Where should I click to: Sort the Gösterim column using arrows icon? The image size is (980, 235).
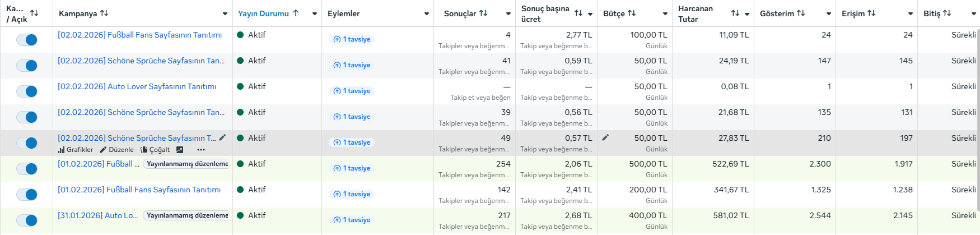(x=801, y=13)
